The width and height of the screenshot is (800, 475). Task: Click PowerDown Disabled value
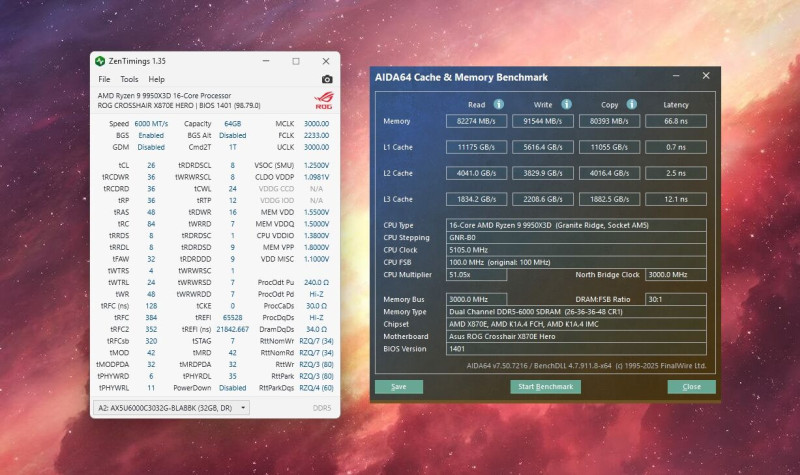(x=233, y=388)
